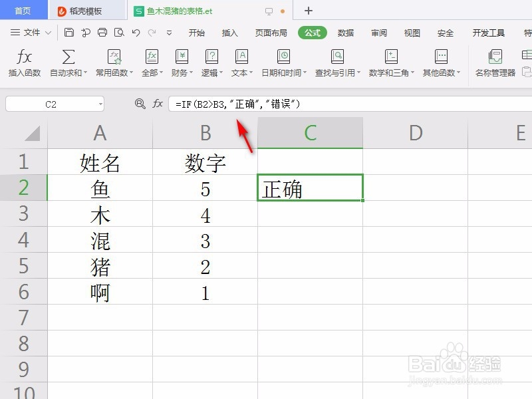Click the Print icon in quick toolbar
The width and height of the screenshot is (532, 399).
tap(102, 33)
